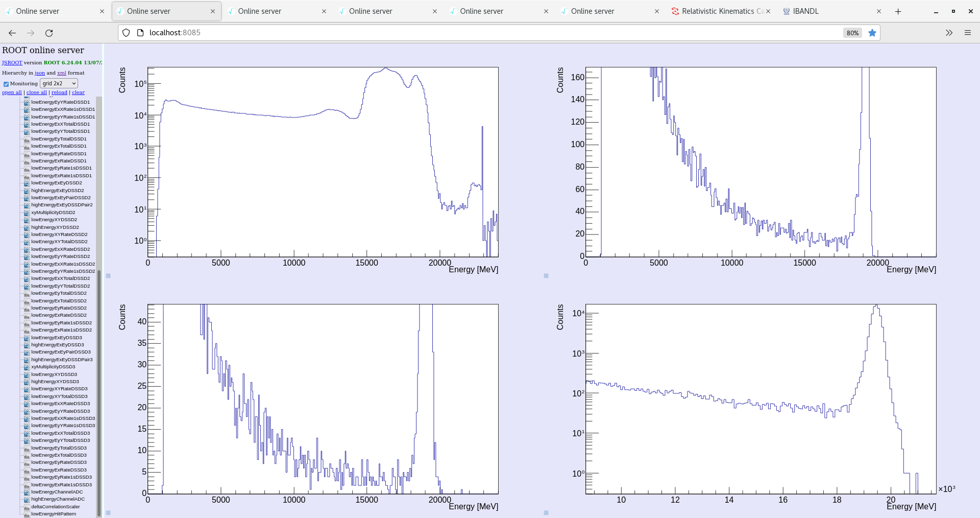Screen dimensions: 980x518
Task: Go back with the browser arrow
Action: [x=12, y=33]
